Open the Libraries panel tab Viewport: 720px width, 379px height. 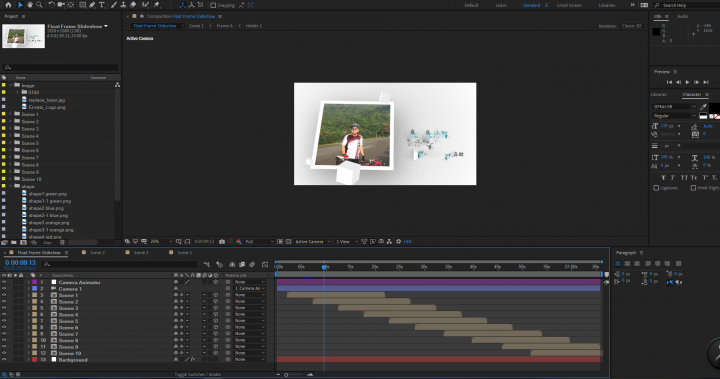pyautogui.click(x=658, y=95)
